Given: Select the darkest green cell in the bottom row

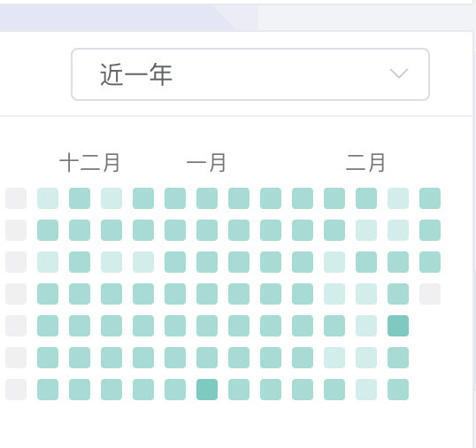Looking at the screenshot, I should click(x=207, y=390).
